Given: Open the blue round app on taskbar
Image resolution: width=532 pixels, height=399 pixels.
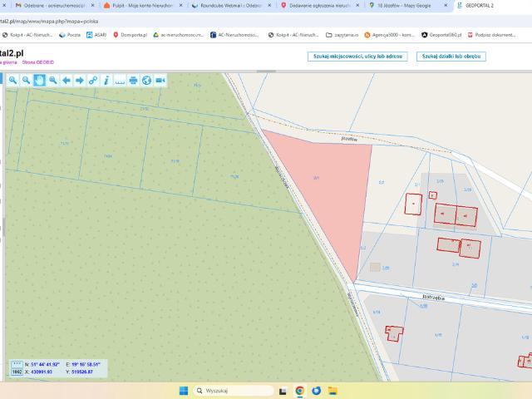Looking at the screenshot, I should click(316, 391).
